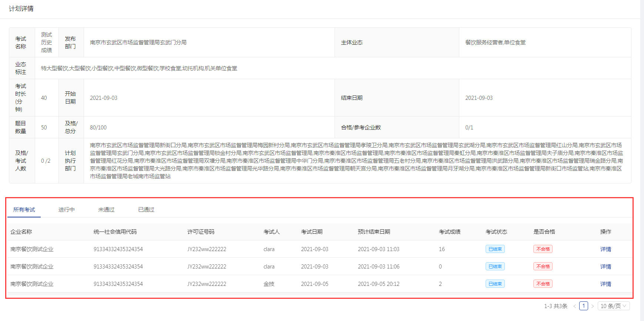Switch to the 进行中 tab
The height and width of the screenshot is (321, 644).
pyautogui.click(x=67, y=210)
